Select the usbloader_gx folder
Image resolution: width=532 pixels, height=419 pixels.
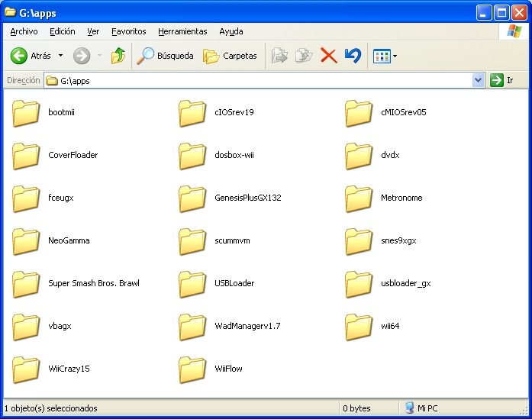pos(360,284)
